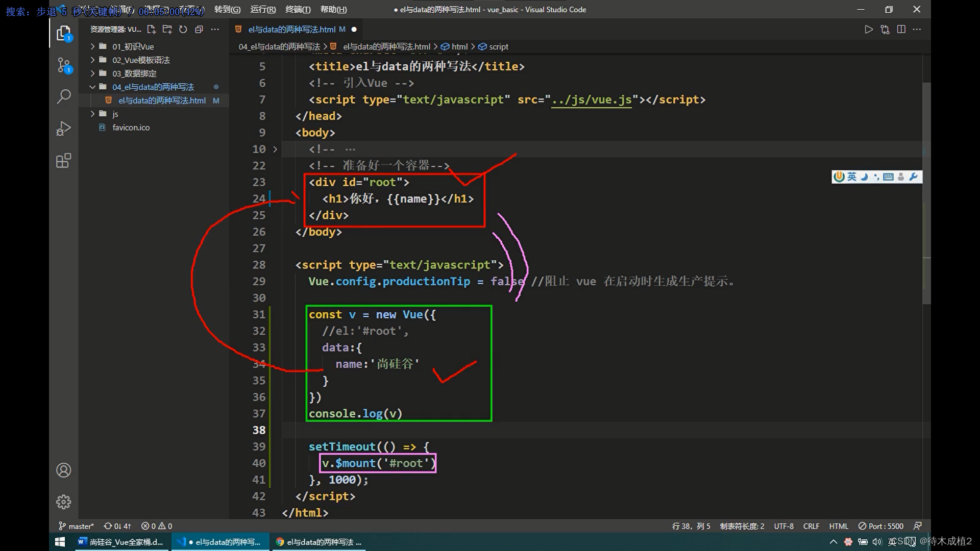This screenshot has width=980, height=551.
Task: Open the 运行(R) menu
Action: tap(263, 9)
